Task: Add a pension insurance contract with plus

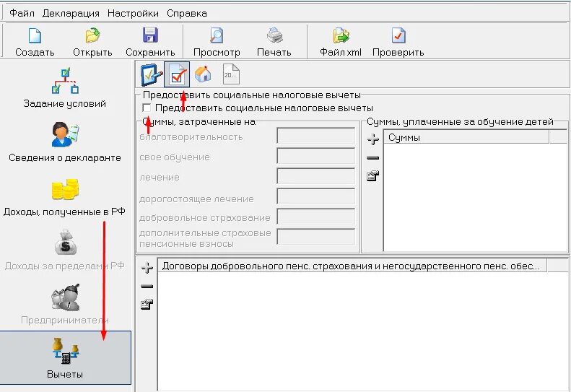Action: (x=147, y=268)
